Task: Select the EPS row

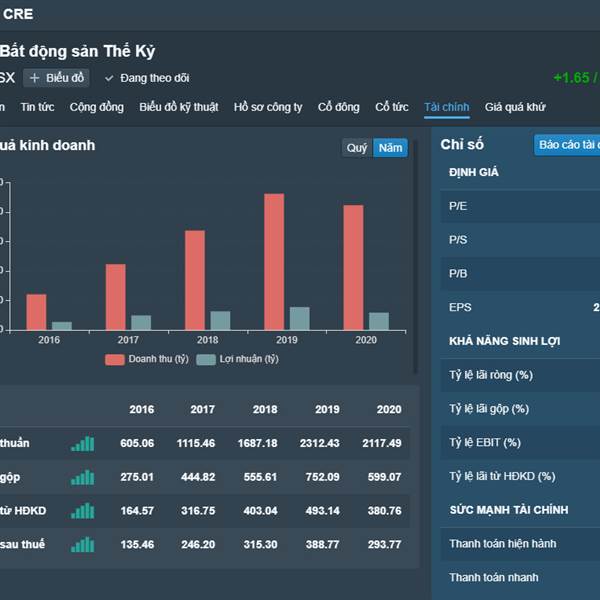Action: 520,307
